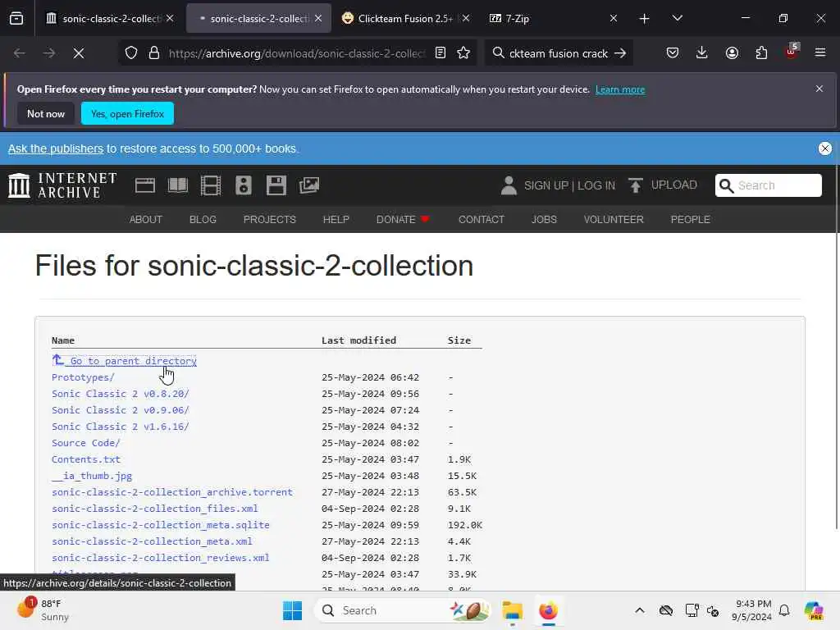Open ABOUT menu item
The width and height of the screenshot is (840, 630).
click(146, 220)
